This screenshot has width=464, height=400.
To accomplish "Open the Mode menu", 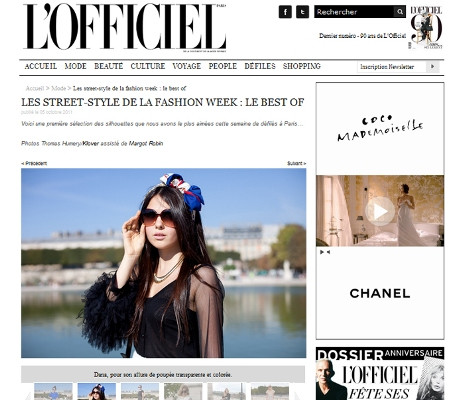I will click(76, 66).
